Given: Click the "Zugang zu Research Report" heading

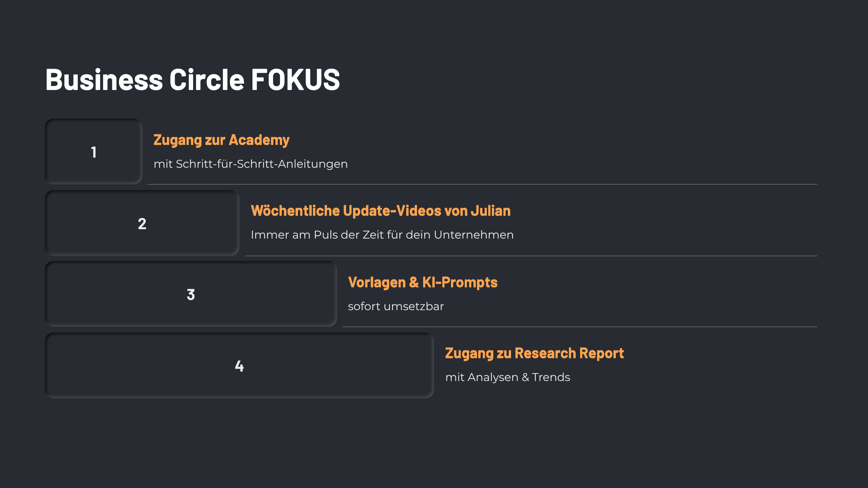Looking at the screenshot, I should (x=534, y=354).
